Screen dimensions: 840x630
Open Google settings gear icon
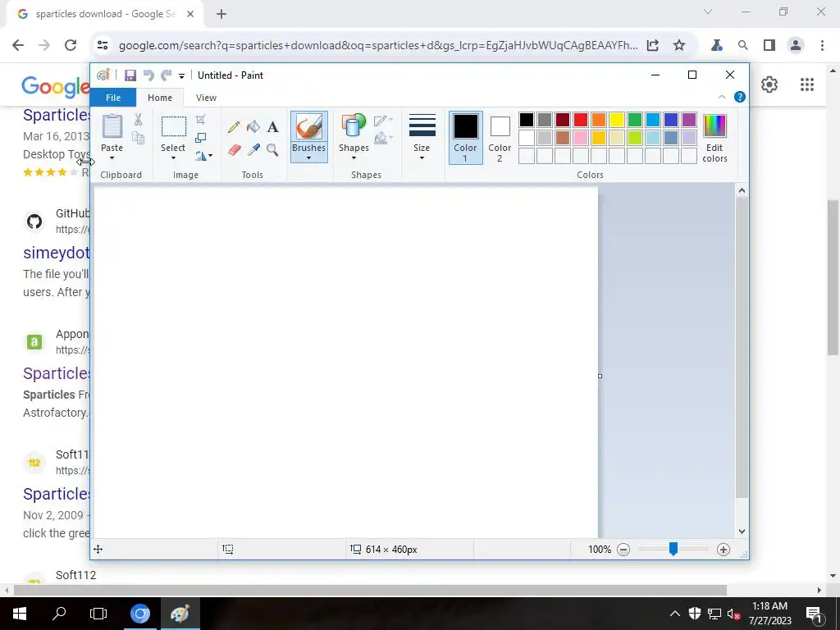pyautogui.click(x=769, y=84)
